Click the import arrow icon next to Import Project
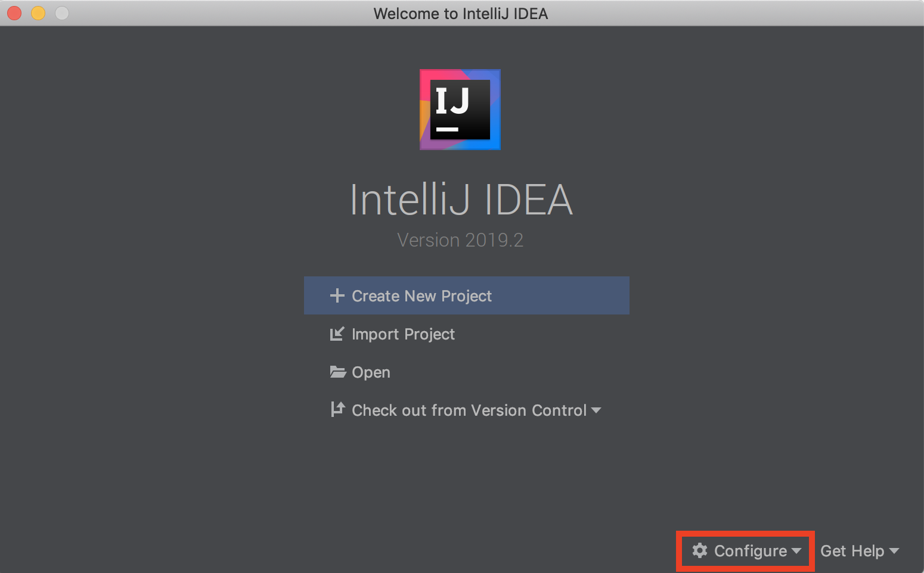Viewport: 924px width, 573px height. 337,334
